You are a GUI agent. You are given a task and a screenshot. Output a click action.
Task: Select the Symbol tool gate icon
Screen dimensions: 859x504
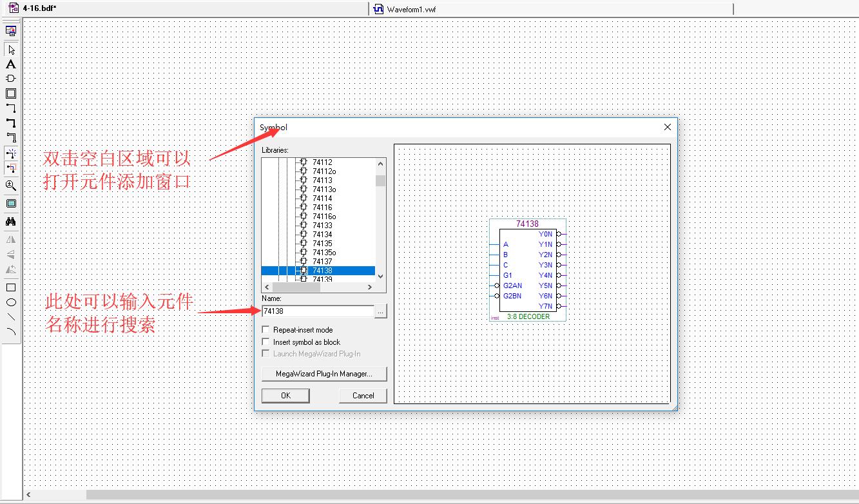[11, 79]
